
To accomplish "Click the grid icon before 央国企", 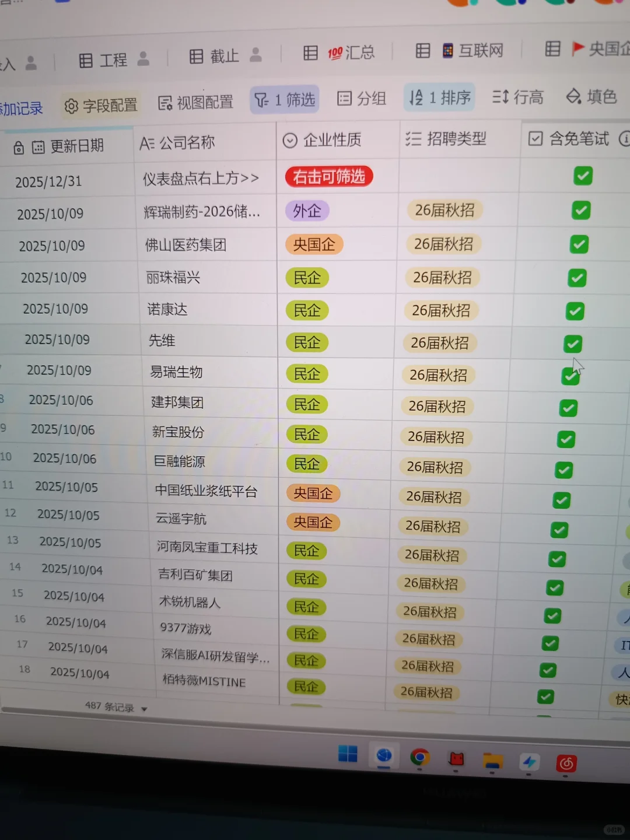I will click(552, 48).
